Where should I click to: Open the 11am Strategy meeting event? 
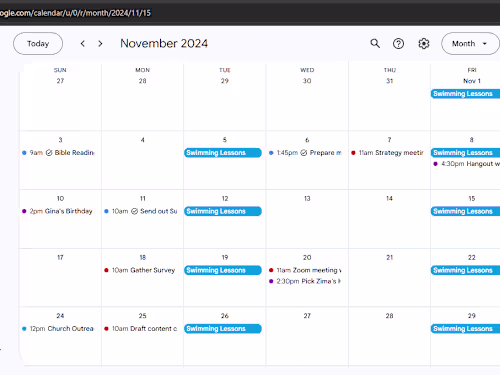click(x=387, y=153)
